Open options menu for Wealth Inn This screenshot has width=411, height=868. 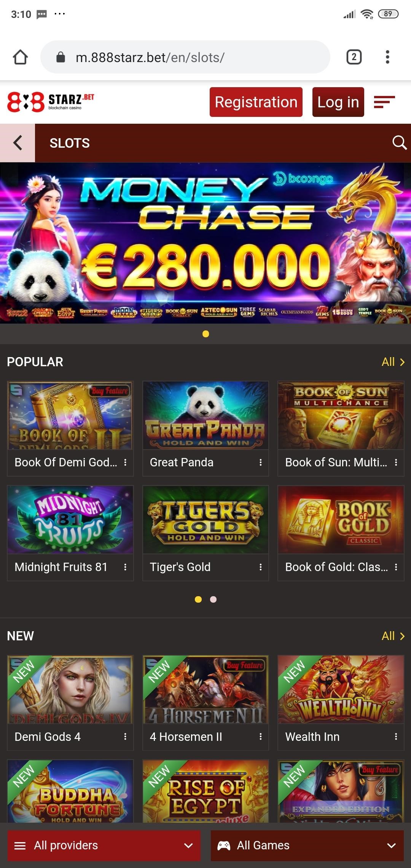pos(396,737)
